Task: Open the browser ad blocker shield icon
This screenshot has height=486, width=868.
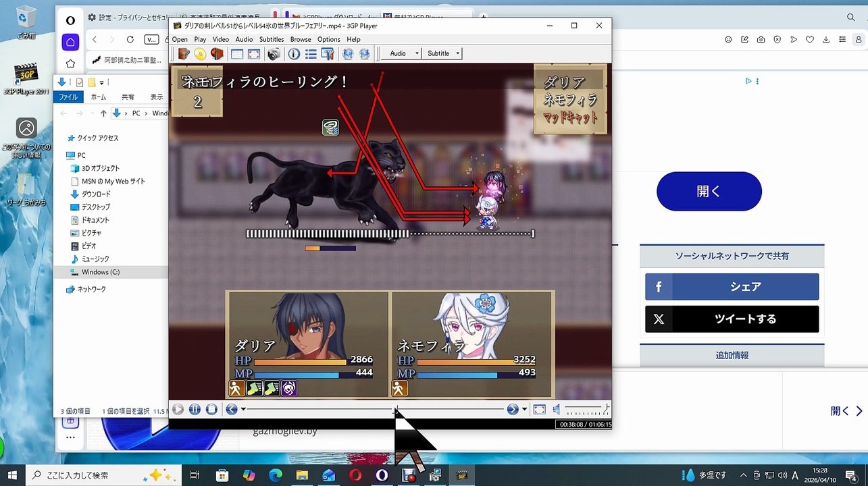Action: (777, 40)
